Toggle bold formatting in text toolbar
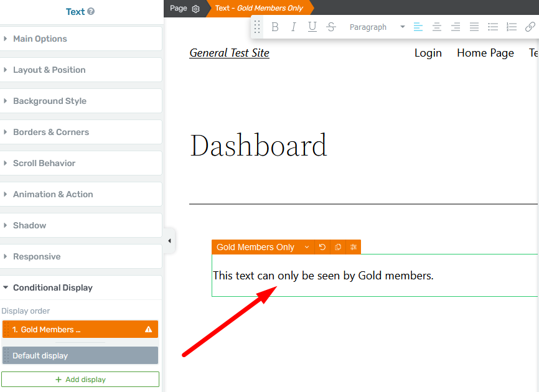 pos(274,27)
